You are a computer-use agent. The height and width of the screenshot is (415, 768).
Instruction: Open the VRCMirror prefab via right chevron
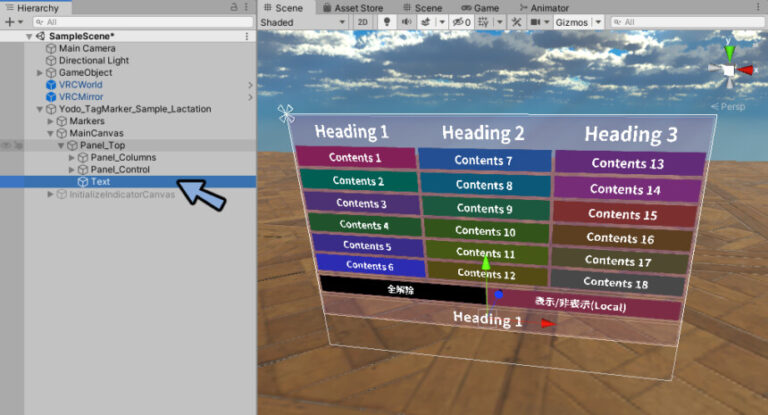coord(250,97)
